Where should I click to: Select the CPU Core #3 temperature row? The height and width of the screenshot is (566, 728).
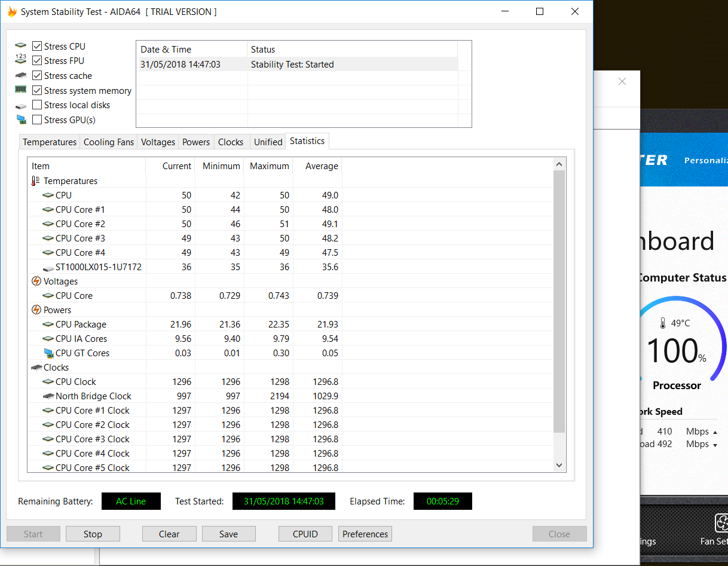tap(290, 238)
